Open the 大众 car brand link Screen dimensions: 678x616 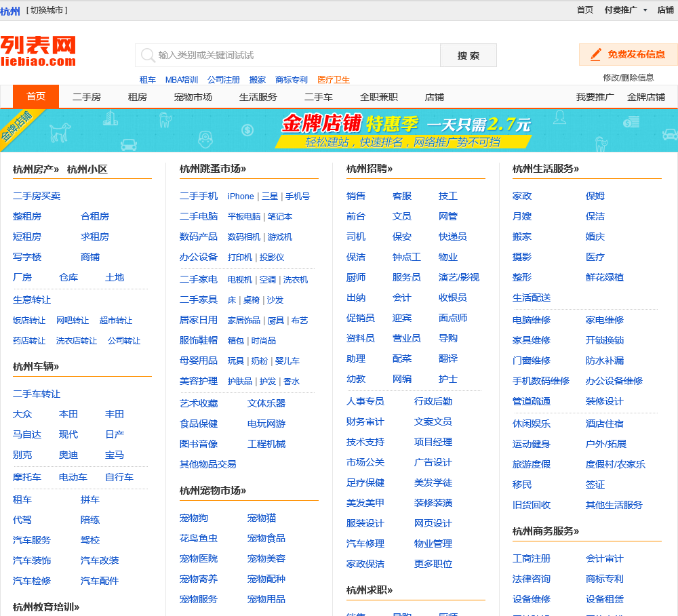point(22,414)
